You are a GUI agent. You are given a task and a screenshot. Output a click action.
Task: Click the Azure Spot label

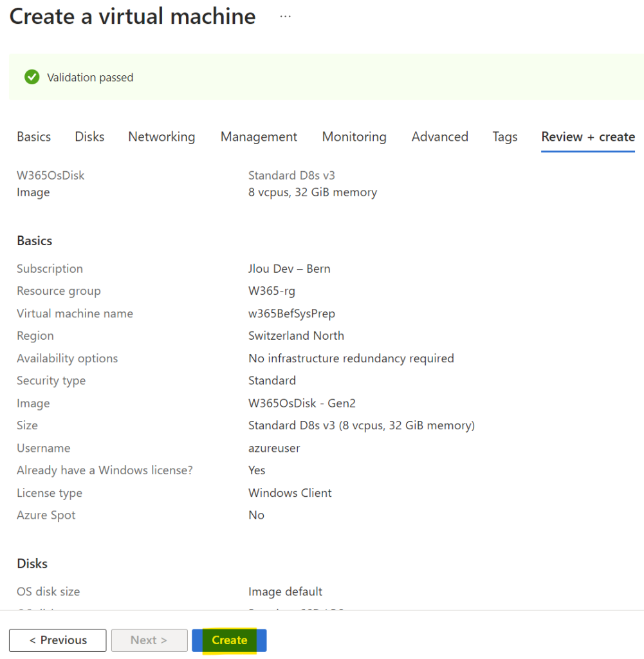[46, 515]
